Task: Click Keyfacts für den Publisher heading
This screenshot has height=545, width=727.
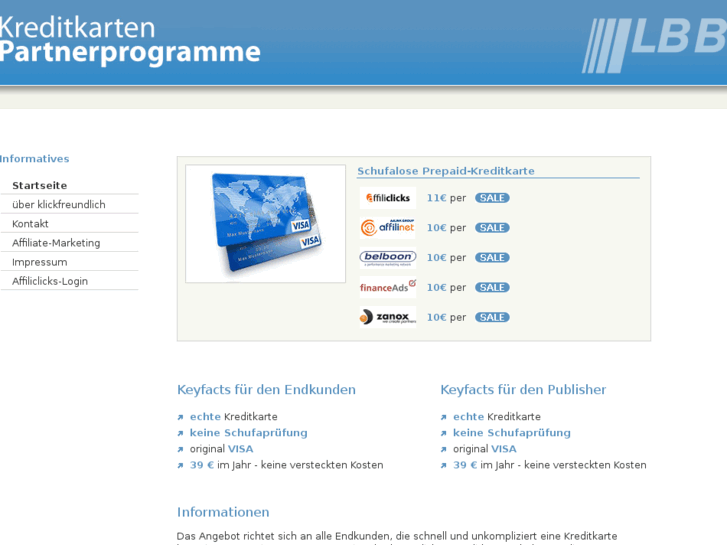Action: coord(523,390)
